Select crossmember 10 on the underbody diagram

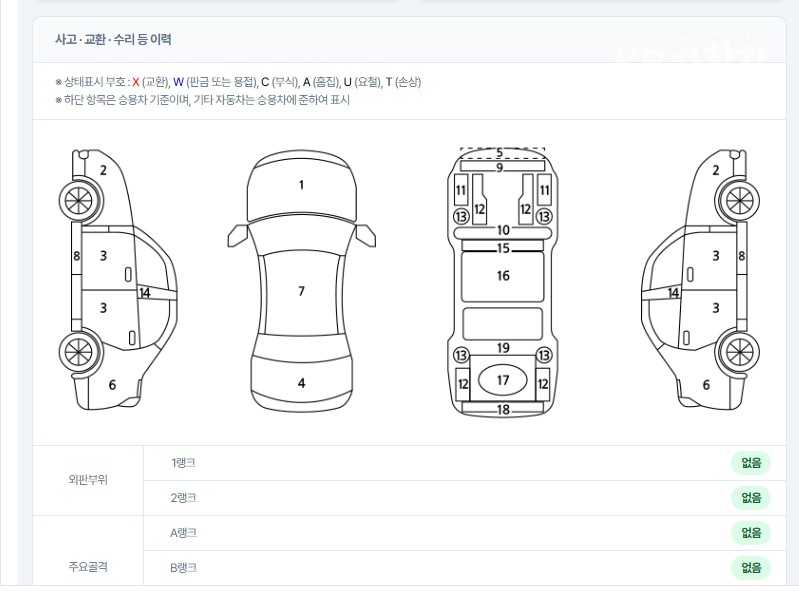pos(503,232)
